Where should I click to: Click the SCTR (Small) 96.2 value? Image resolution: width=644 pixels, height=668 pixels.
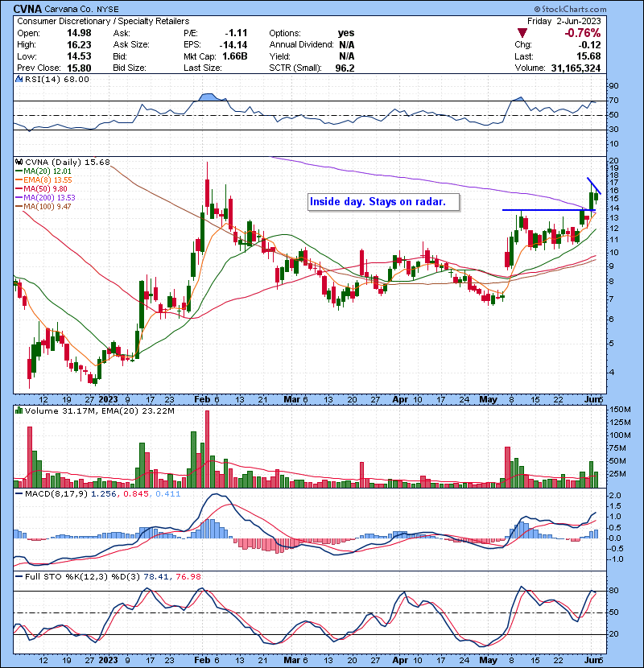click(x=345, y=68)
